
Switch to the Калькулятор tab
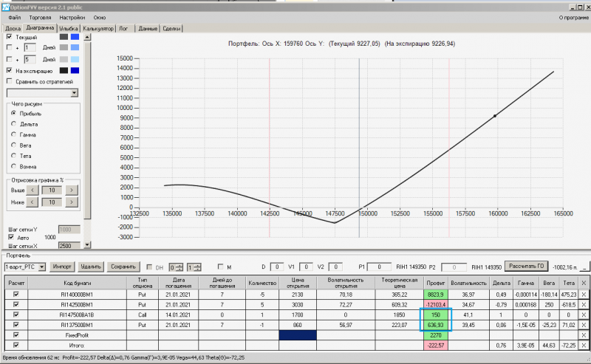pos(98,28)
